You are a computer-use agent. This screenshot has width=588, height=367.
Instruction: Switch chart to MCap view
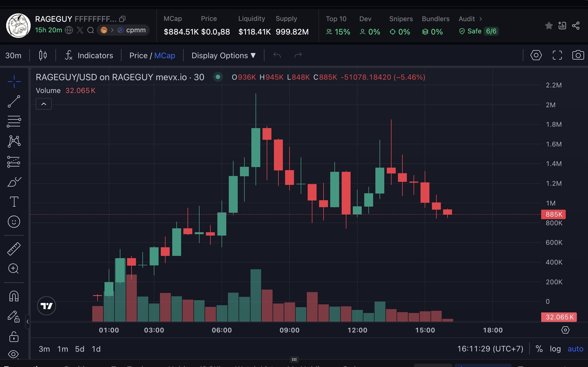(165, 55)
